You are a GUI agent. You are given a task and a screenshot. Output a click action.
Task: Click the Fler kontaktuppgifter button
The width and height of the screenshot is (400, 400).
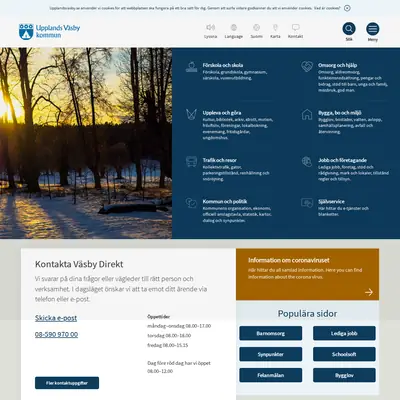67,383
